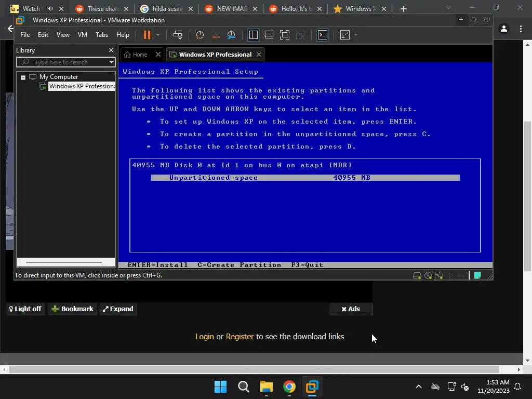532x399 pixels.
Task: Follow the Register link
Action: pyautogui.click(x=240, y=337)
